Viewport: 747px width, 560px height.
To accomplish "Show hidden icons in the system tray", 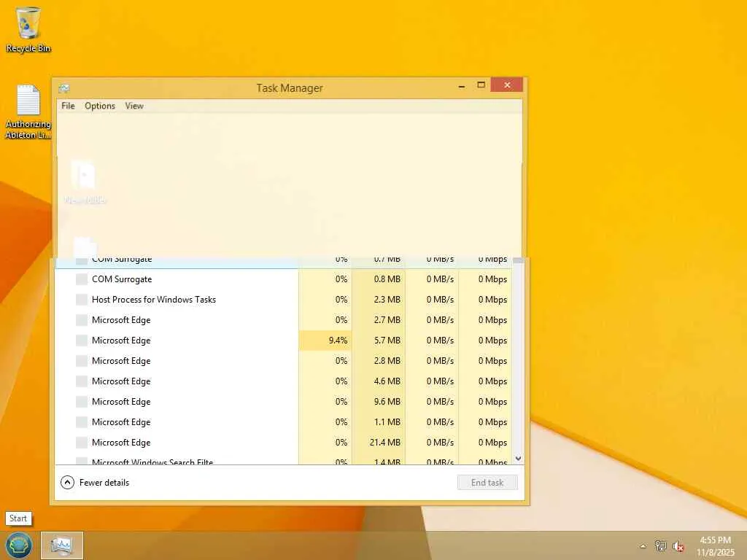I will 643,546.
